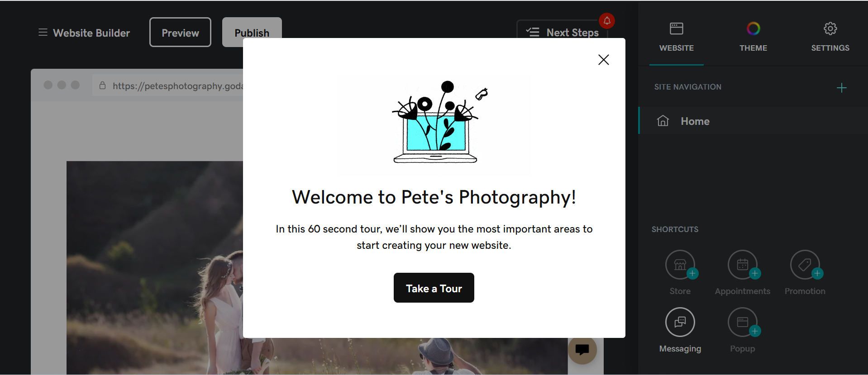
Task: Add the Popup shortcut
Action: point(742,323)
